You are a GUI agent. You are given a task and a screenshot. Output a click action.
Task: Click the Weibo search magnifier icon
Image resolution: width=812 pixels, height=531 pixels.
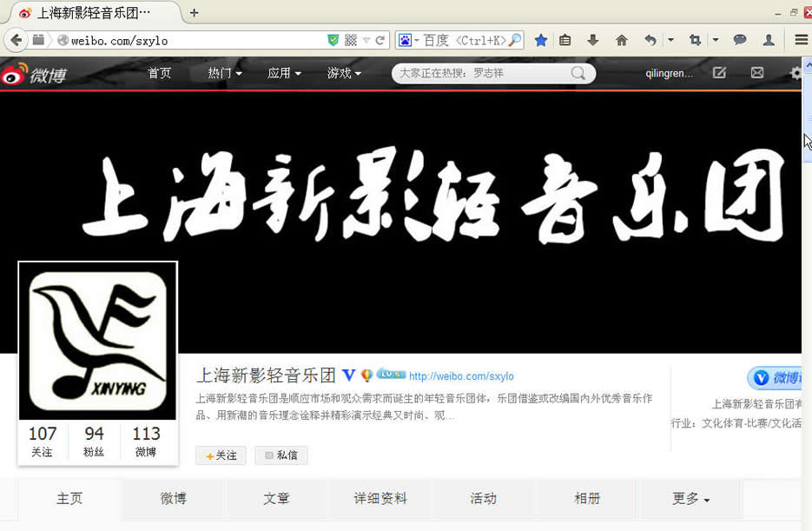[578, 74]
